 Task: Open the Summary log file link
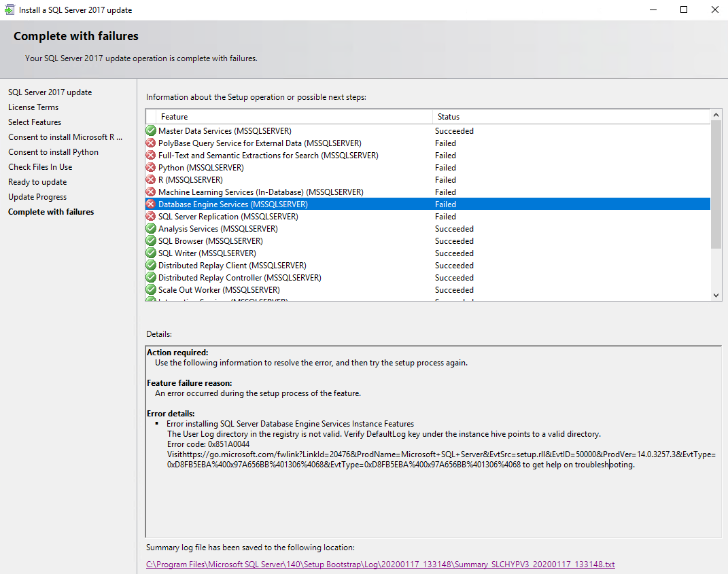[x=380, y=564]
